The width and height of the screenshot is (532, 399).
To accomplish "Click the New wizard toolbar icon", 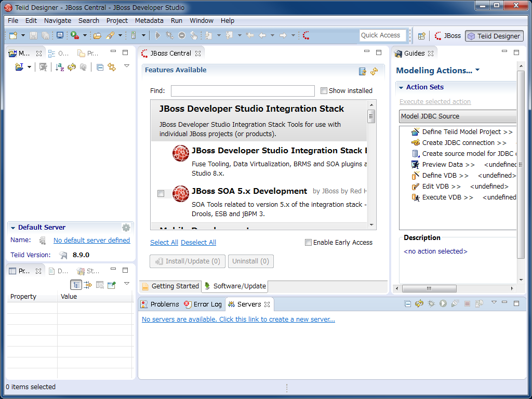I will [13, 35].
